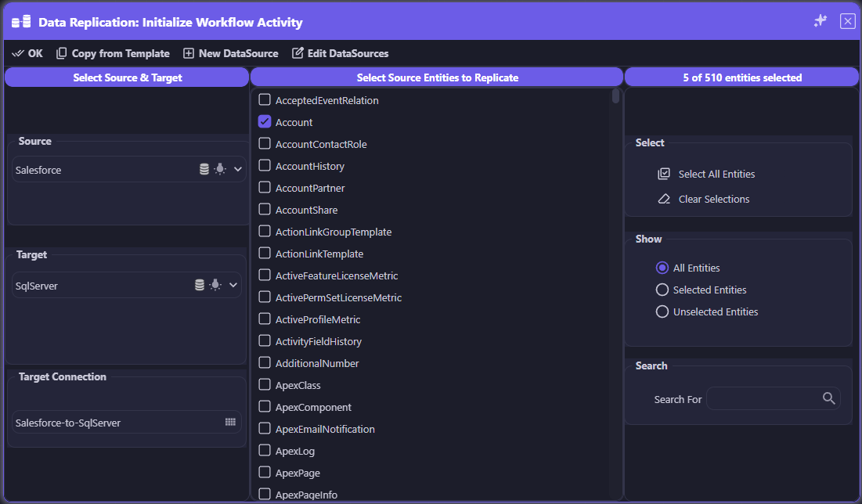Uncheck the Account entity

[265, 121]
